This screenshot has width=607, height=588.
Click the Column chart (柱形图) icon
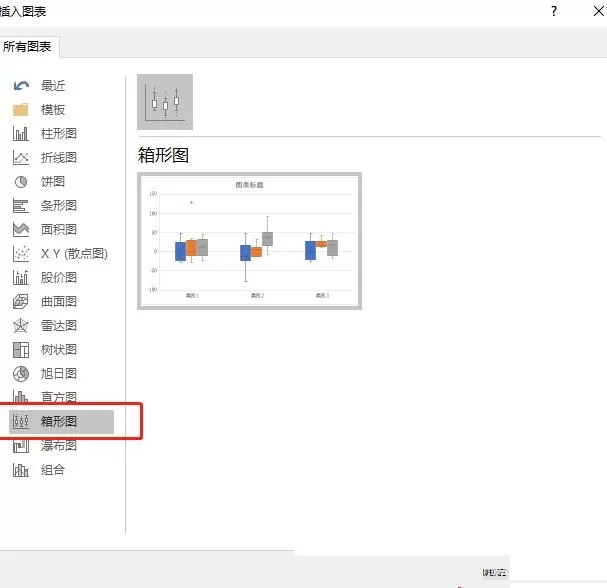(21, 134)
